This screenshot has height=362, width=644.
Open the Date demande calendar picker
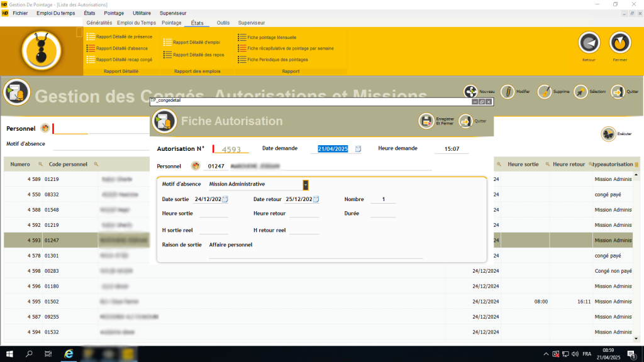point(358,148)
